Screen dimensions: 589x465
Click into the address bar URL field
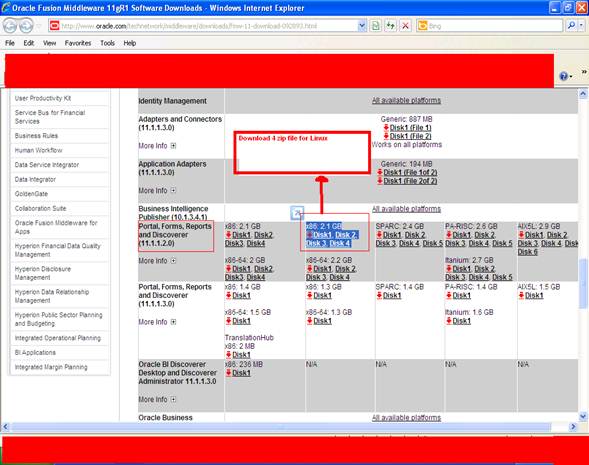point(207,26)
